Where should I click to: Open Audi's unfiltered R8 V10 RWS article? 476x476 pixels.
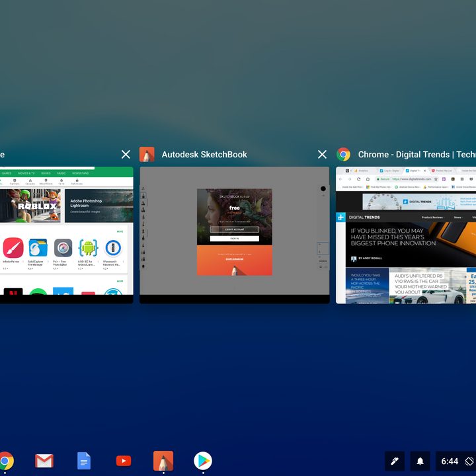(420, 284)
